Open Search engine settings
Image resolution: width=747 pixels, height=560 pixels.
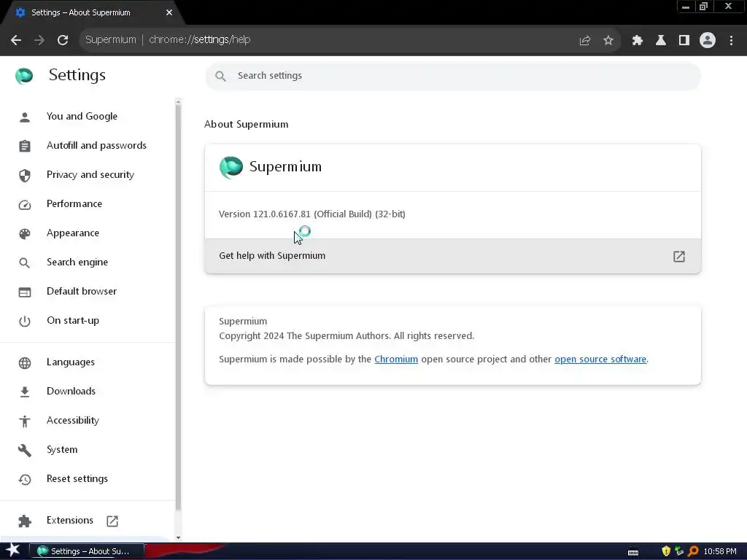coord(77,262)
